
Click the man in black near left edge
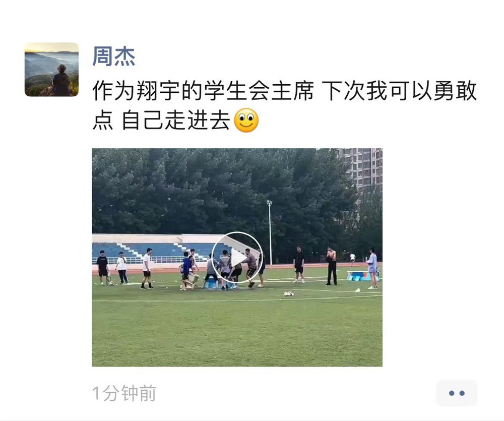(x=103, y=268)
